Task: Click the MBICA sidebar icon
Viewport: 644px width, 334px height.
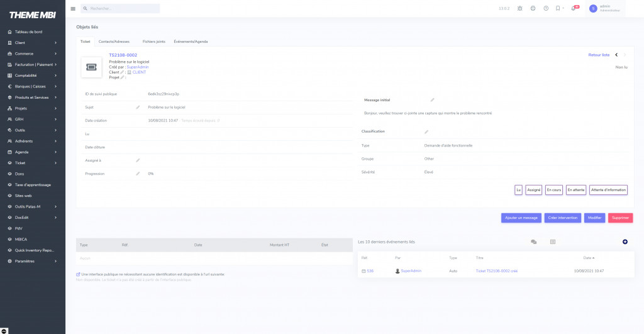Action: (x=10, y=239)
